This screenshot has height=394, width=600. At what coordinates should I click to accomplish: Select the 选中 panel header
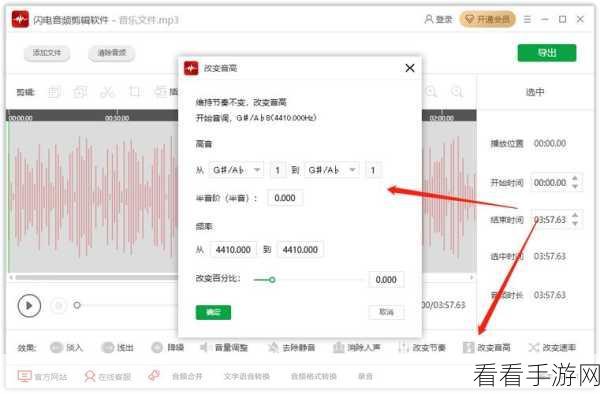coord(535,92)
